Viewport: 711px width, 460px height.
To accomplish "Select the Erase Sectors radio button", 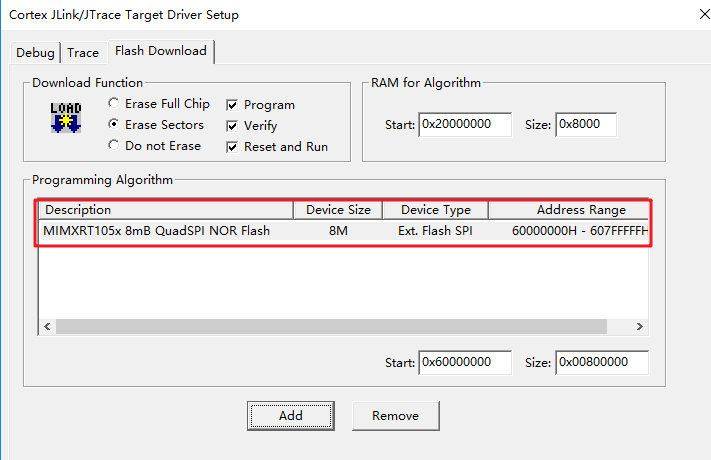I will click(114, 125).
